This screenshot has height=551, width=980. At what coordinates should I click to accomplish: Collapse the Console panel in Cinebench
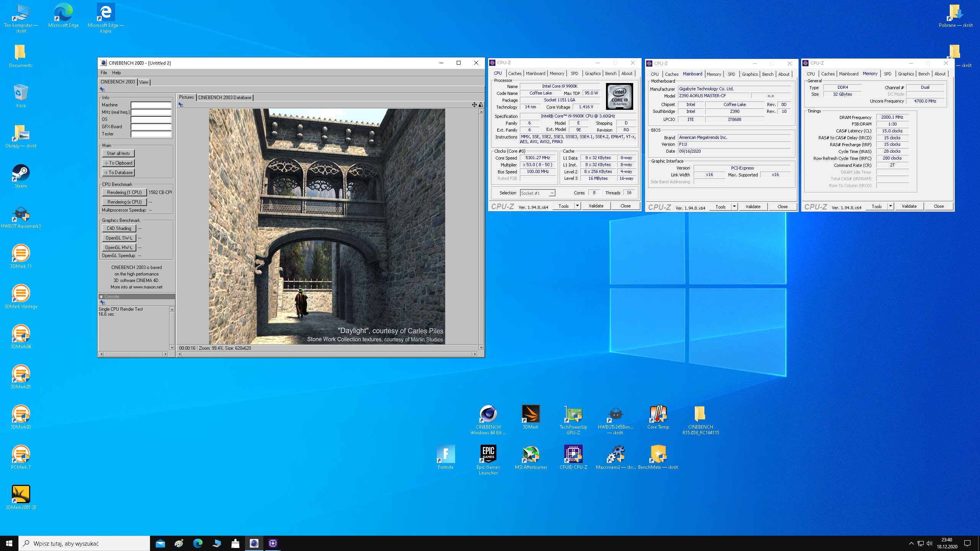(101, 297)
